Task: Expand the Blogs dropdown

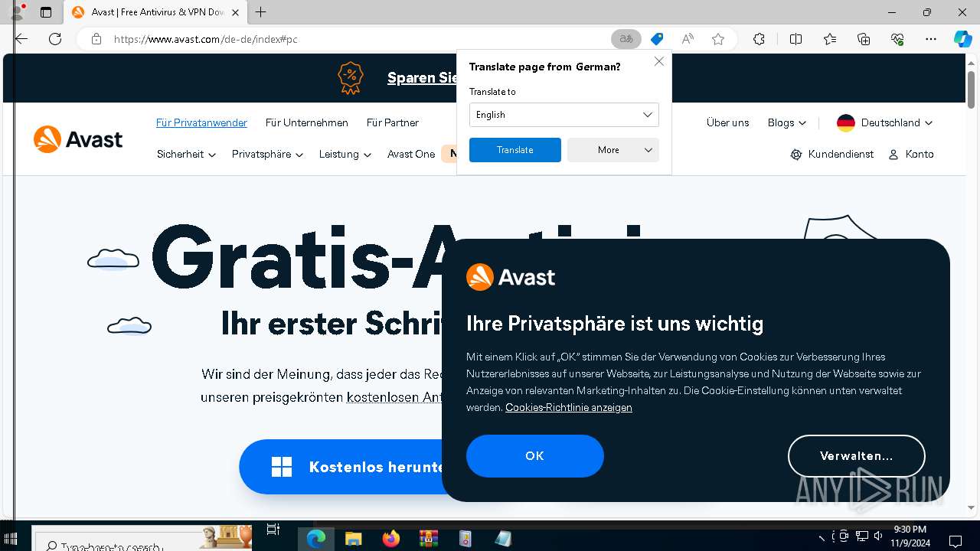Action: 787,122
